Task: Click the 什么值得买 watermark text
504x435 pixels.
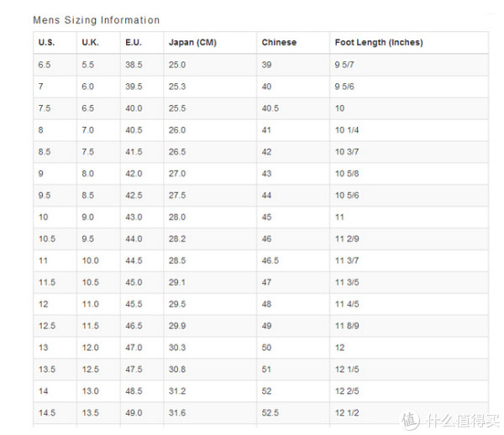Action: pyautogui.click(x=463, y=421)
